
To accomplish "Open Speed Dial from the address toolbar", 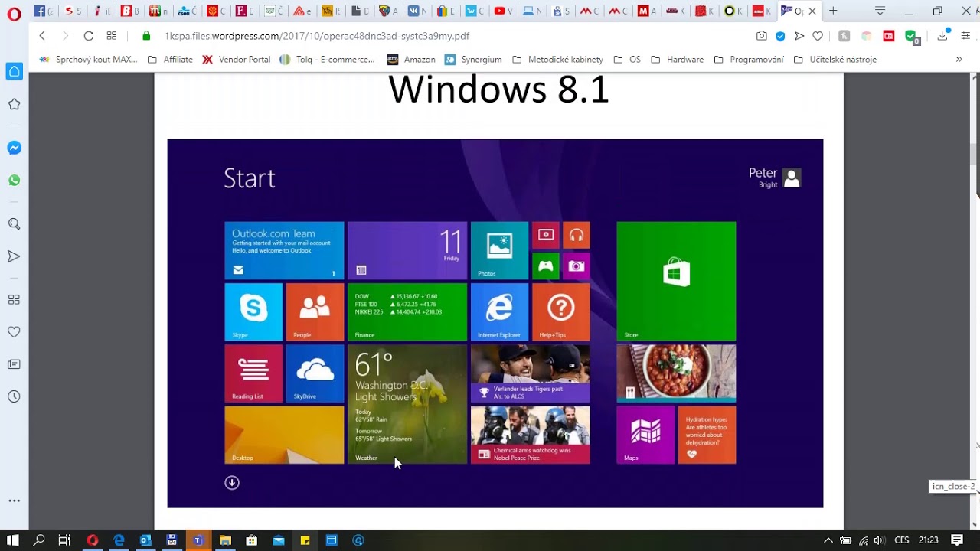I will click(112, 36).
